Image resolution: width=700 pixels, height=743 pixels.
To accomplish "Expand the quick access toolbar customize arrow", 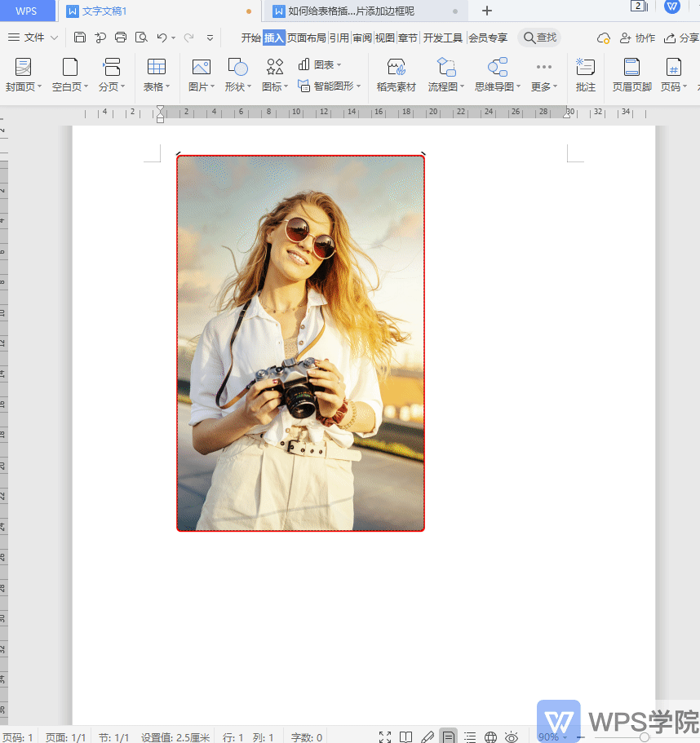I will pos(210,38).
